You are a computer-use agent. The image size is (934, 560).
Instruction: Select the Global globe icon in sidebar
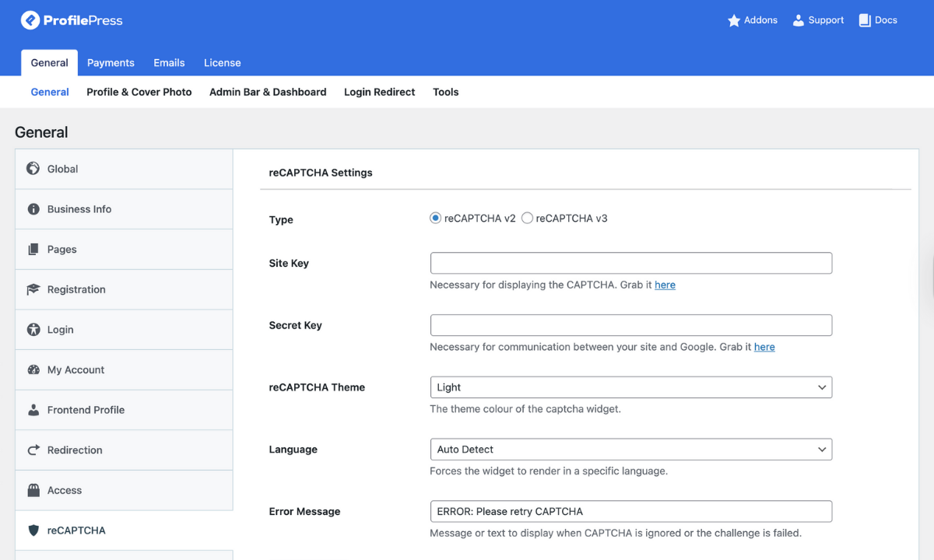(x=33, y=169)
